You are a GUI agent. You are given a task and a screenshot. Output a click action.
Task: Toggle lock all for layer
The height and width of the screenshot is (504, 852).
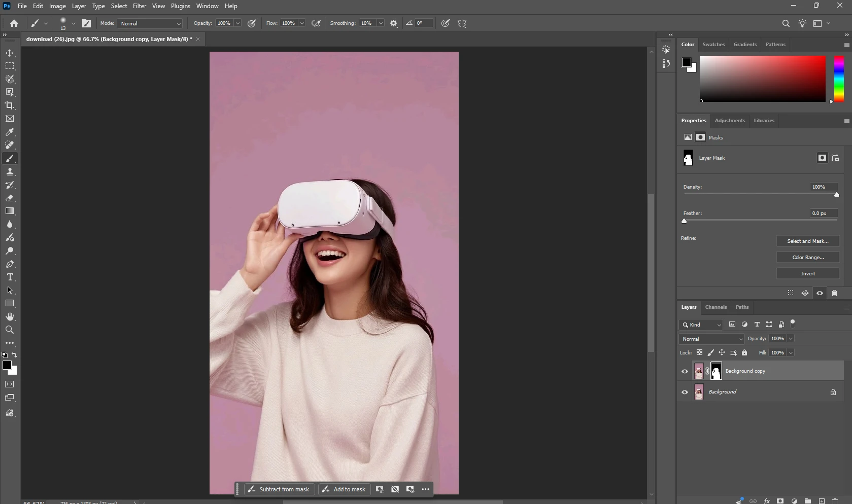pos(744,352)
